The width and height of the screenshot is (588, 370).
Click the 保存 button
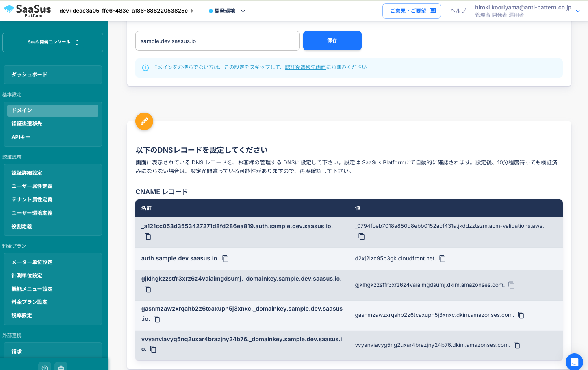click(332, 41)
